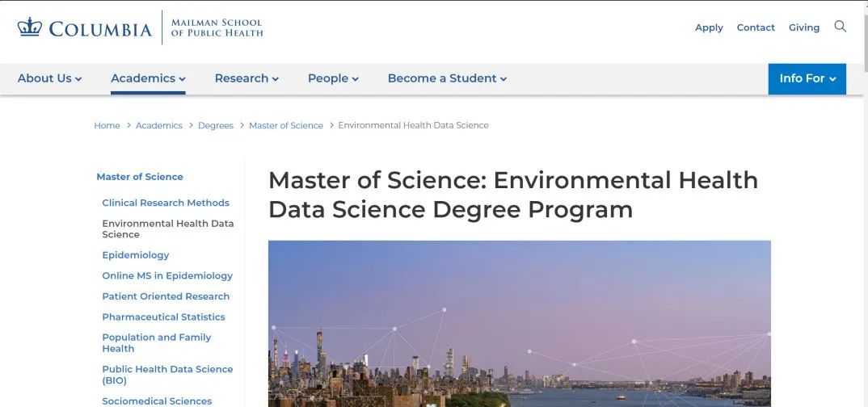This screenshot has height=407, width=868.
Task: Select the Master of Science breadcrumb
Action: (x=286, y=125)
